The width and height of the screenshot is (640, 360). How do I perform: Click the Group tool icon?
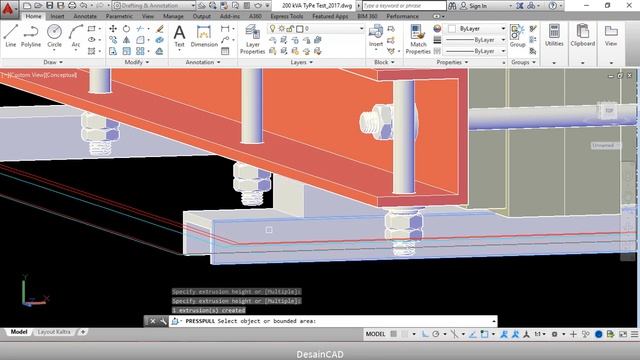pos(517,36)
